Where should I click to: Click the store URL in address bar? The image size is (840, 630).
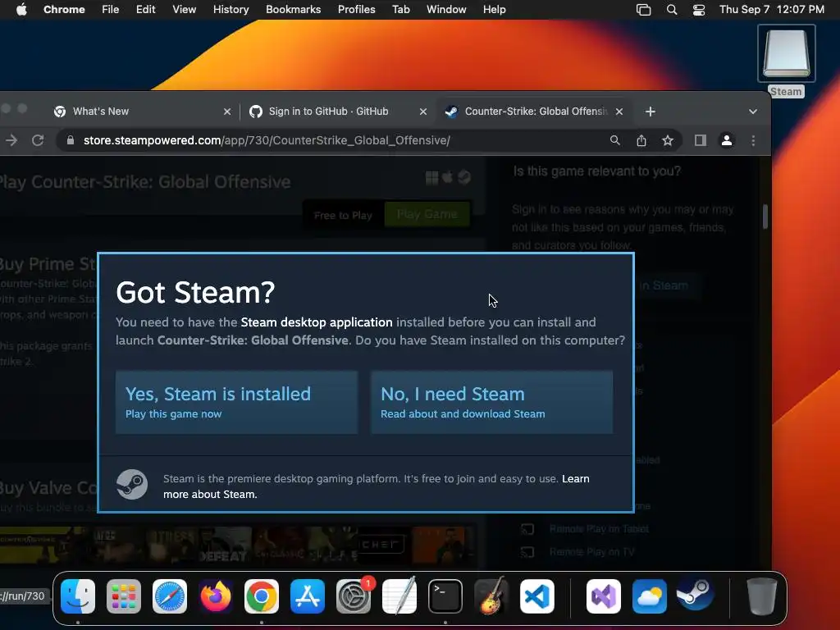pos(267,140)
